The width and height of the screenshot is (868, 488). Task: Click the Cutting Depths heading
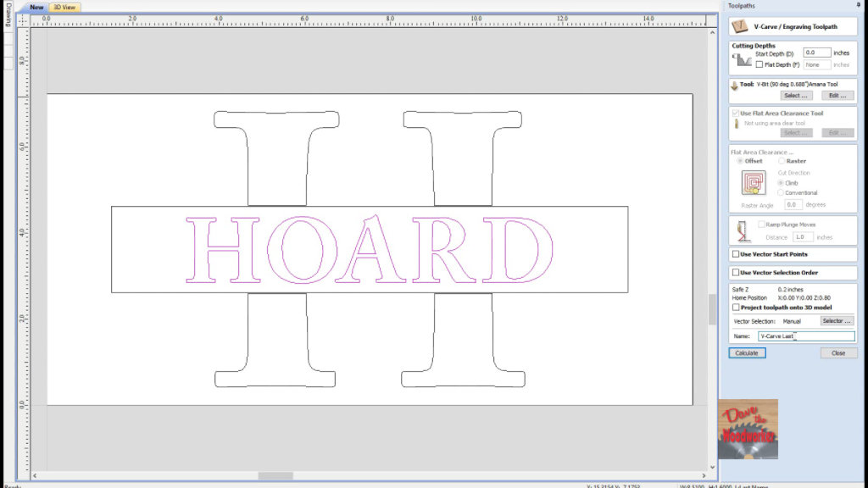tap(754, 46)
